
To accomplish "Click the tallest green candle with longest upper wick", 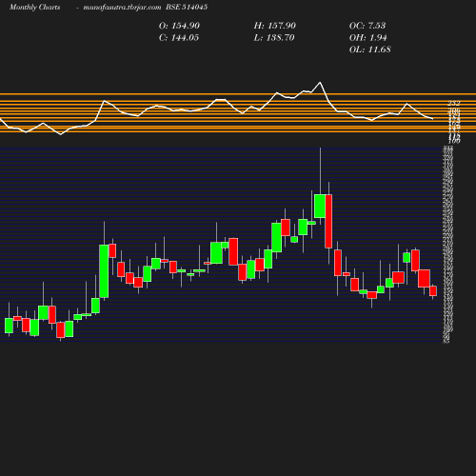I will click(320, 207).
